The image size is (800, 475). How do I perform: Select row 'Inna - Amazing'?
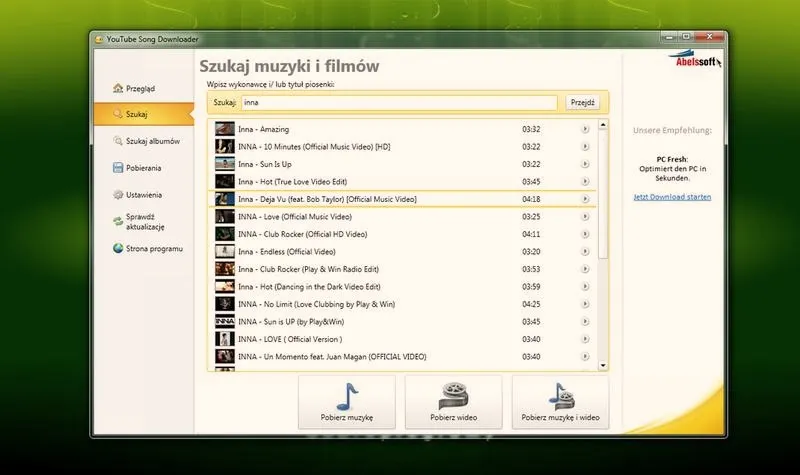(x=402, y=129)
